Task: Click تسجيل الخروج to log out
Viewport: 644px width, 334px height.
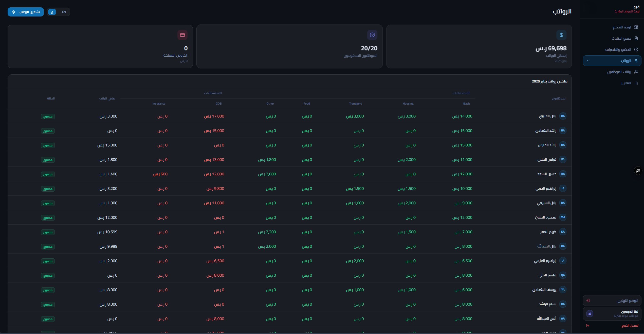Action: pyautogui.click(x=612, y=326)
